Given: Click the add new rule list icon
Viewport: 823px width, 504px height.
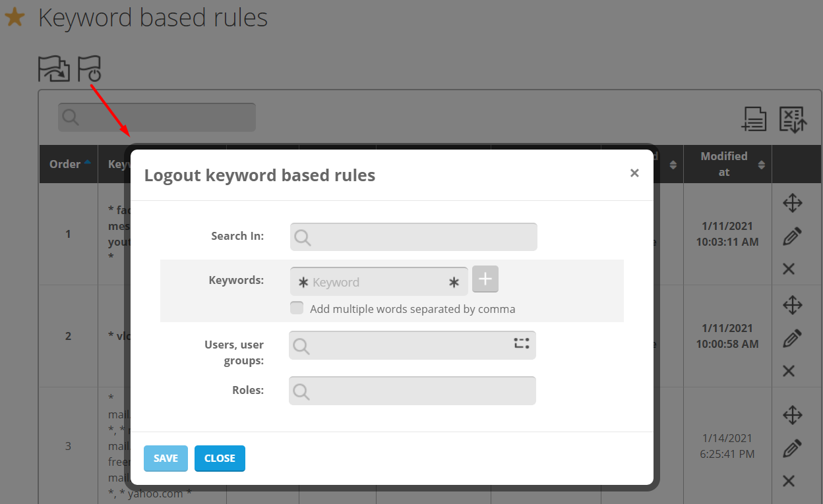Looking at the screenshot, I should point(754,119).
